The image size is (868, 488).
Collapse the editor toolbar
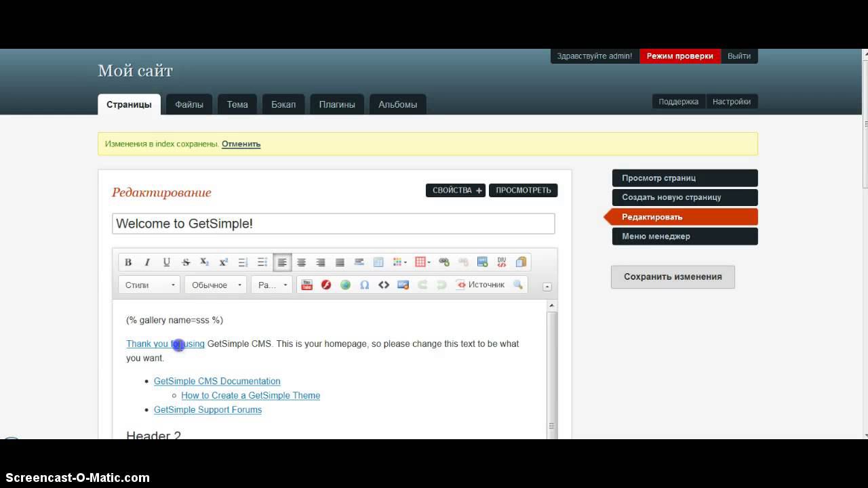tap(547, 287)
